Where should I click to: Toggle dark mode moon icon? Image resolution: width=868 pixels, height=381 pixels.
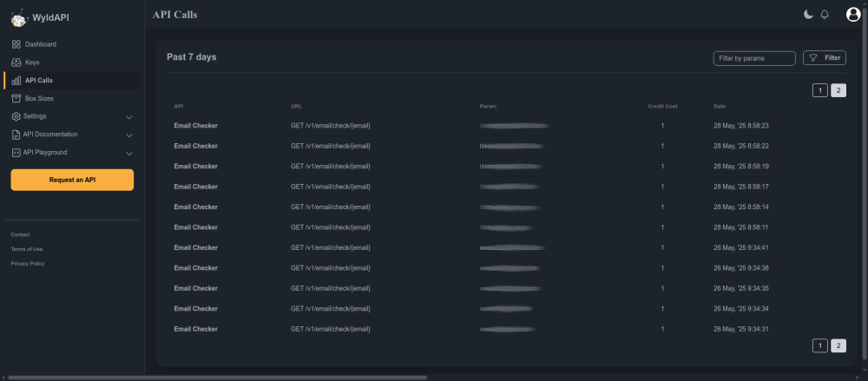click(x=808, y=14)
